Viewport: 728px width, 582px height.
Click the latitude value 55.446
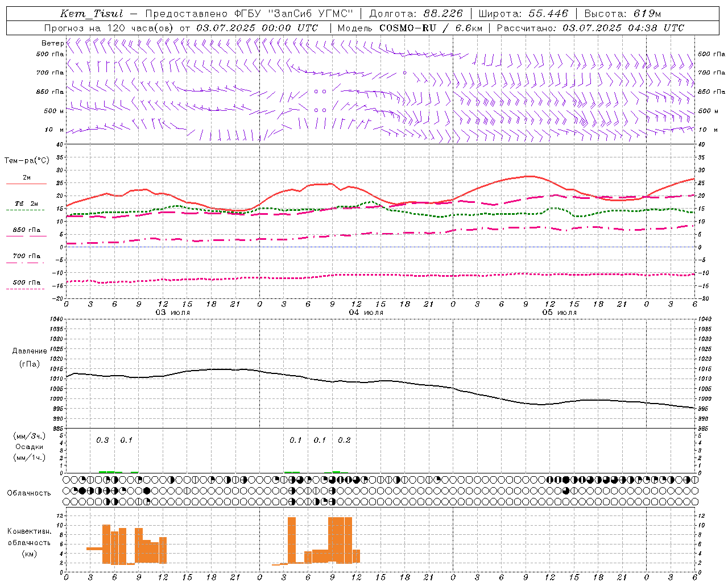click(x=548, y=14)
